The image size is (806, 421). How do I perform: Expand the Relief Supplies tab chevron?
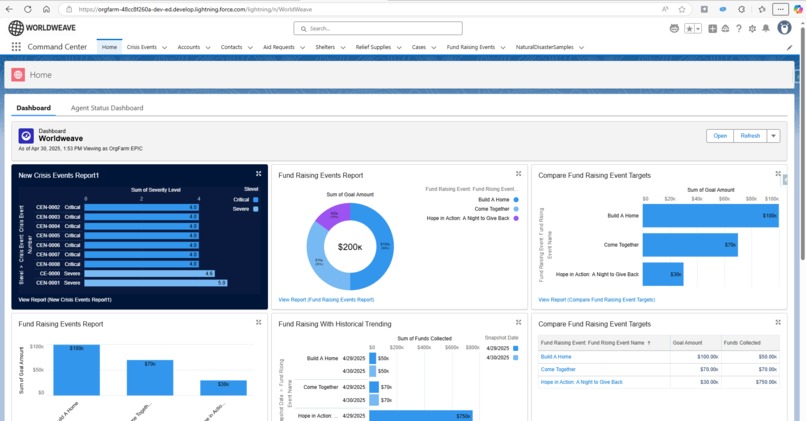(x=399, y=47)
